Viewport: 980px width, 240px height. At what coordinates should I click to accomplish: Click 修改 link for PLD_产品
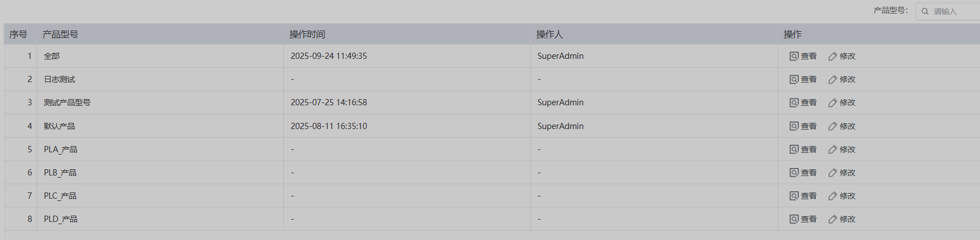click(x=847, y=219)
